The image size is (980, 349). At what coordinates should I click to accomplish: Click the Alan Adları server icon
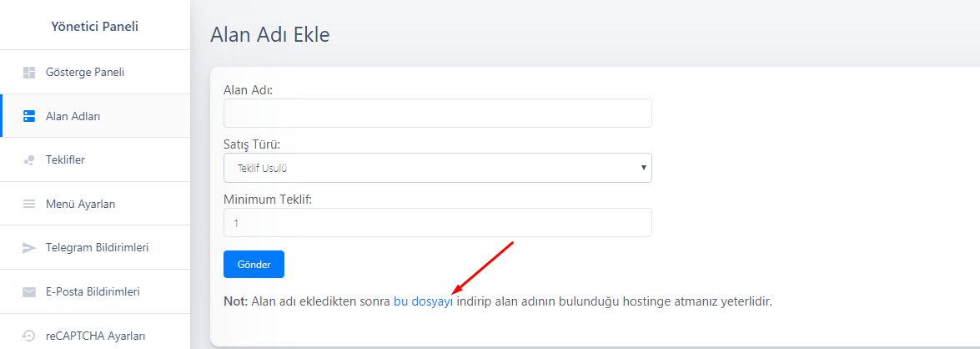point(28,116)
